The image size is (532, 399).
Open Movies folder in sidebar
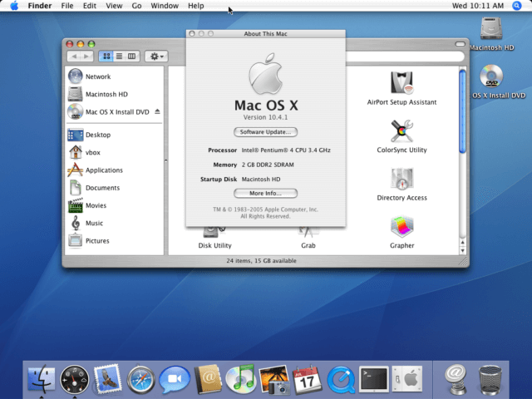click(x=114, y=205)
